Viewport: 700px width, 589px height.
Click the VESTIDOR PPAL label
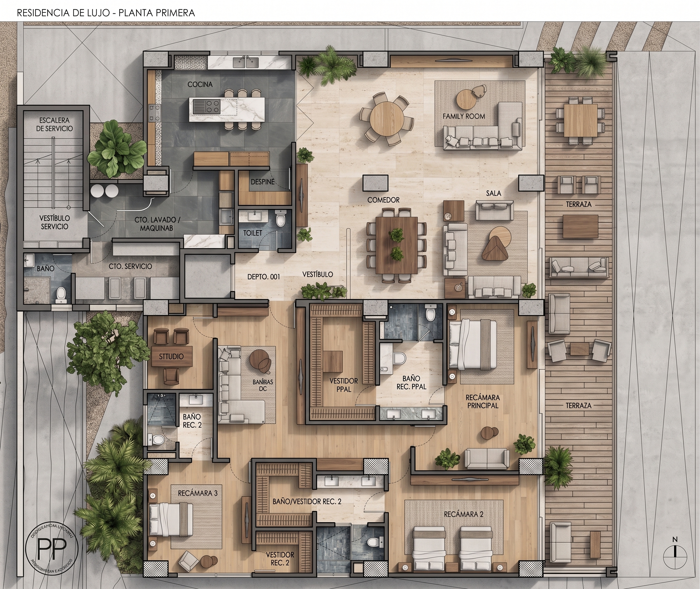pos(343,385)
